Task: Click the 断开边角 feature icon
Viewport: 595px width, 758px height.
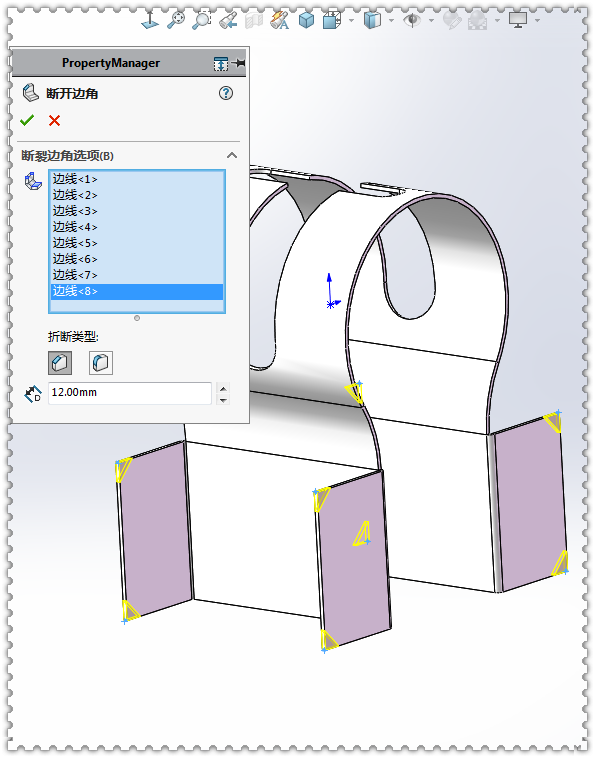Action: tap(31, 93)
